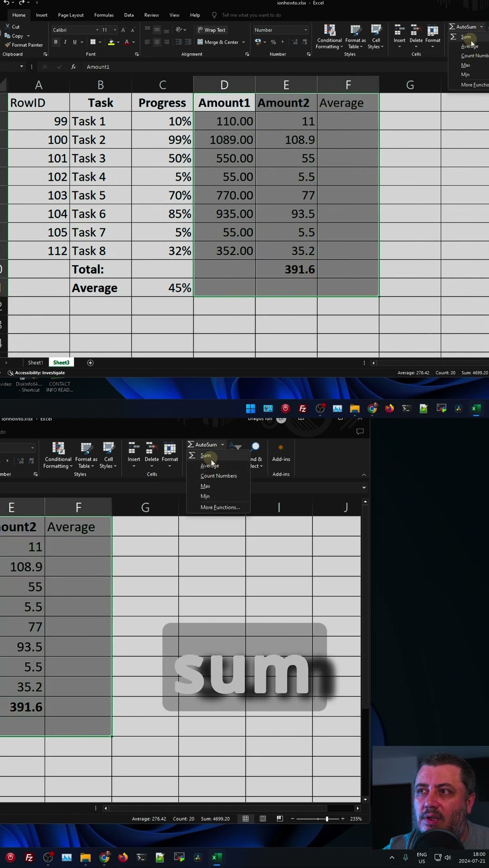The height and width of the screenshot is (868, 489).
Task: Expand the Name Box dropdown arrow
Action: click(21, 67)
